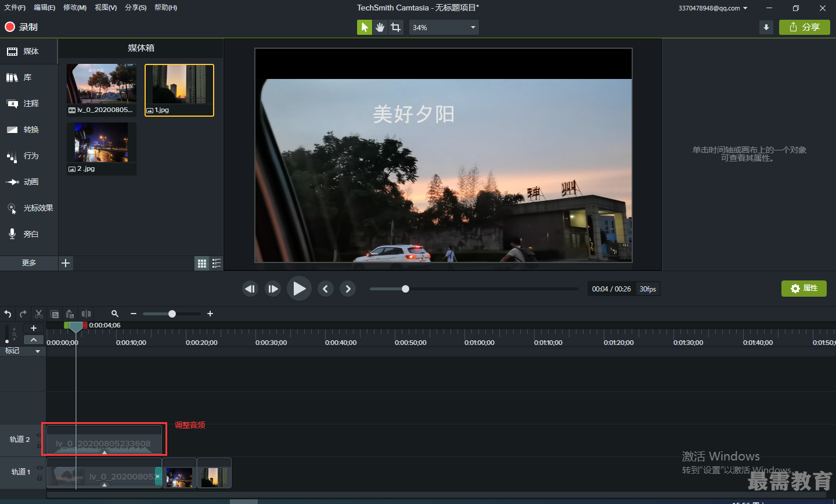Play the video preview
The image size is (836, 504).
coord(299,289)
